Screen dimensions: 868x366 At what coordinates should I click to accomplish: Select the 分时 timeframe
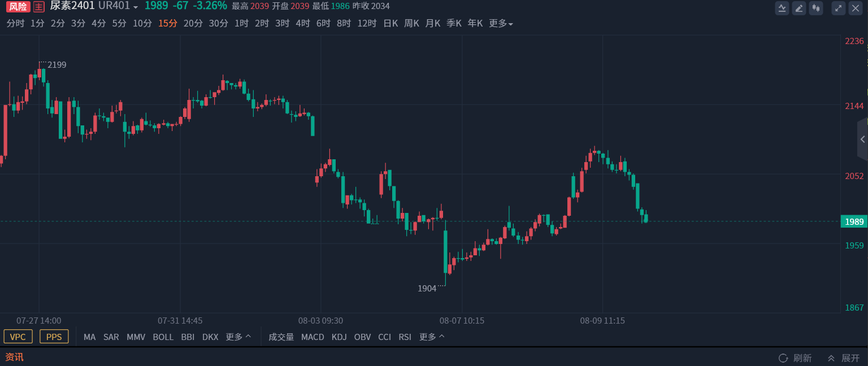pyautogui.click(x=15, y=24)
